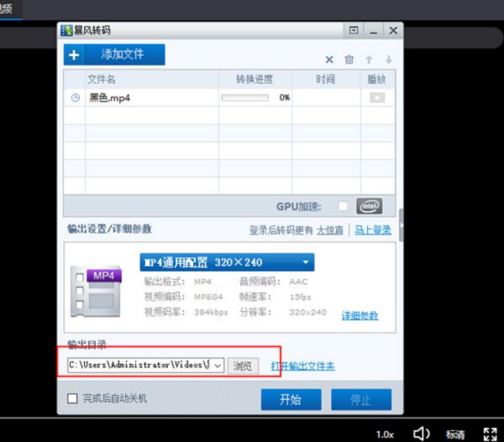Toggle 完成后自动关机 checkbox
Image resolution: width=504 pixels, height=442 pixels.
pos(72,399)
